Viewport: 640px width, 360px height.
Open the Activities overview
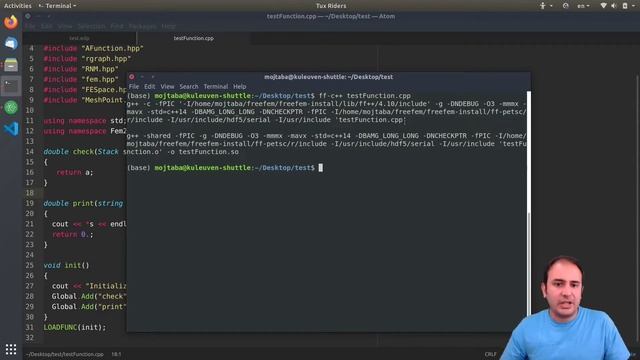[18, 6]
